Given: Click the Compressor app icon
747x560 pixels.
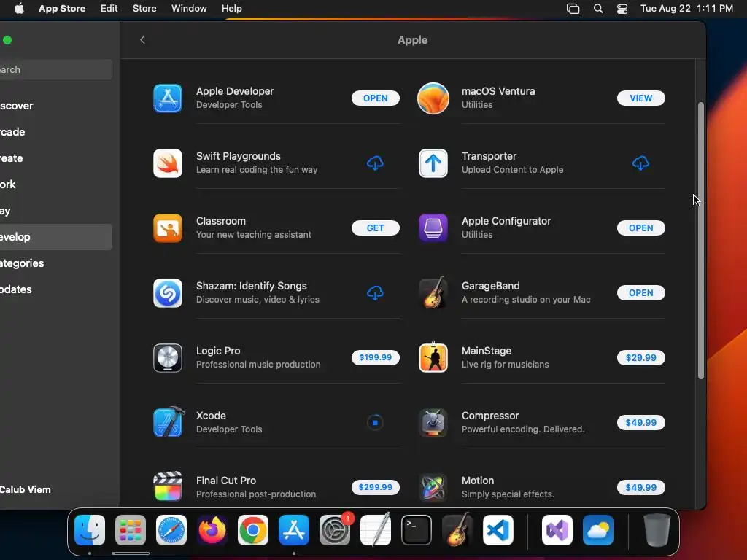Looking at the screenshot, I should [433, 422].
